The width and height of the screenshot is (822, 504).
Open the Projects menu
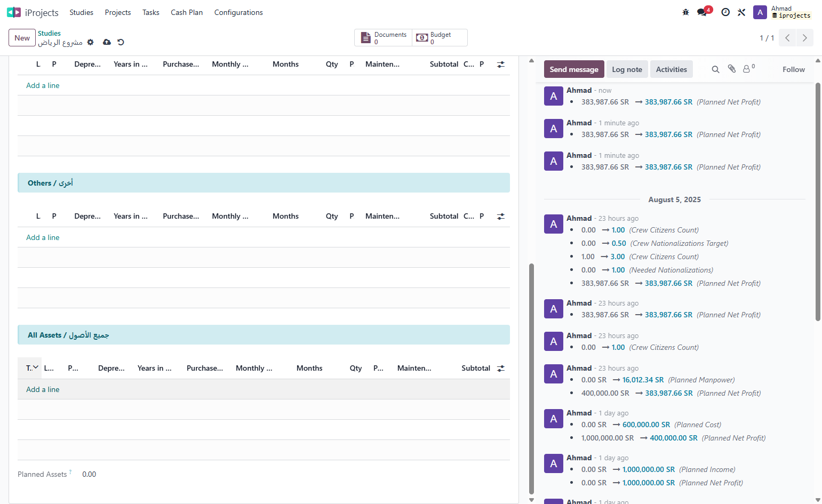(x=118, y=12)
